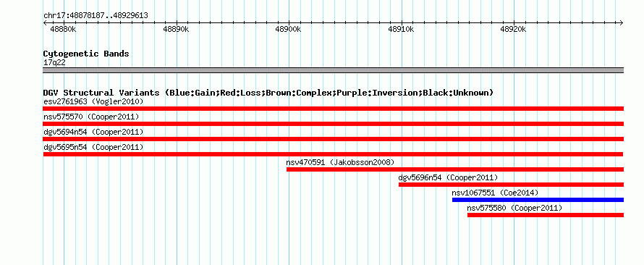Viewport: 644px width, 265px height.
Task: Click the DGV Structural Variants track title
Action: (268, 93)
